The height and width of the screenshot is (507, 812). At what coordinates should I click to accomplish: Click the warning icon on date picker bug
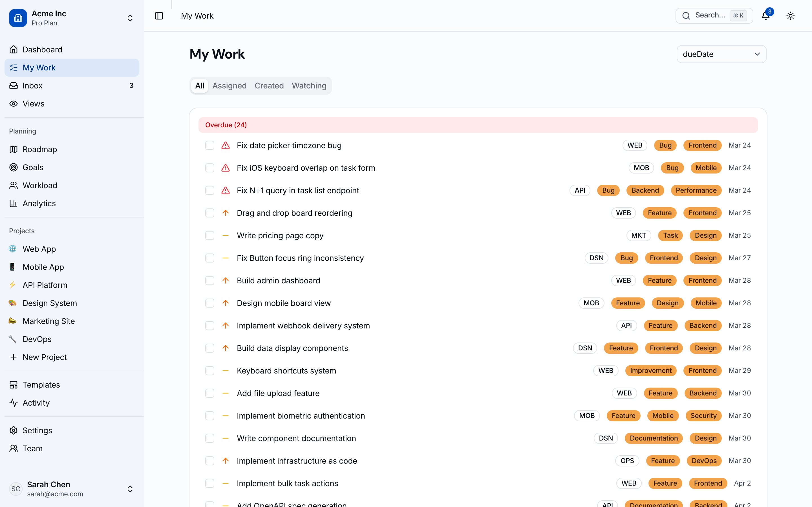pos(225,145)
